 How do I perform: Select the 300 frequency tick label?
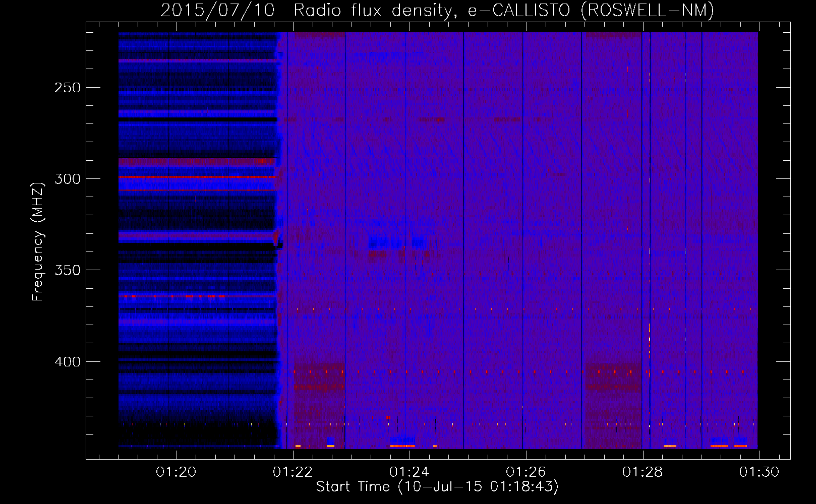(x=68, y=179)
